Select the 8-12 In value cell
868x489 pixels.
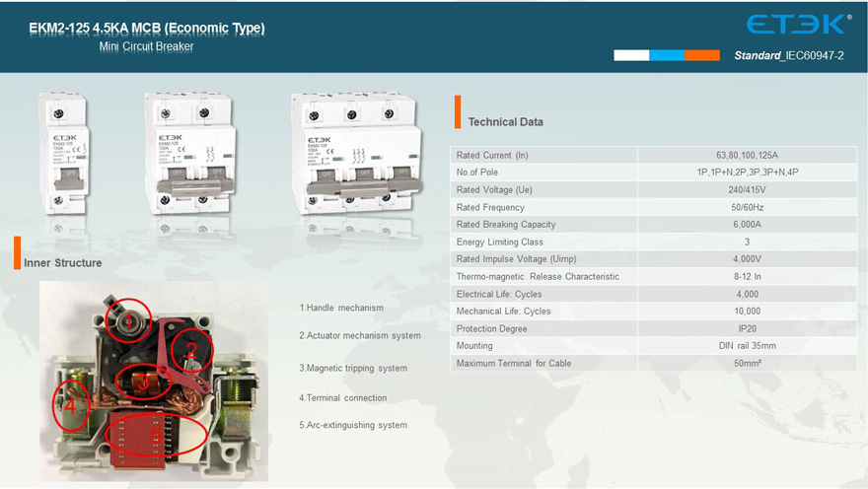[x=748, y=277]
